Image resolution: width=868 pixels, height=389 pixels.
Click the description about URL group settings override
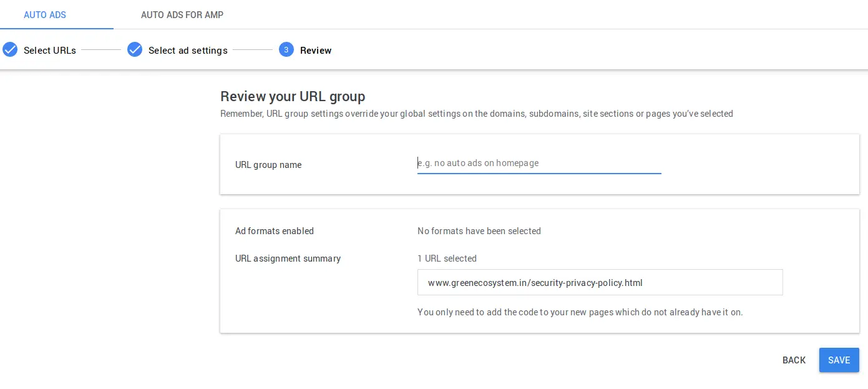(476, 114)
